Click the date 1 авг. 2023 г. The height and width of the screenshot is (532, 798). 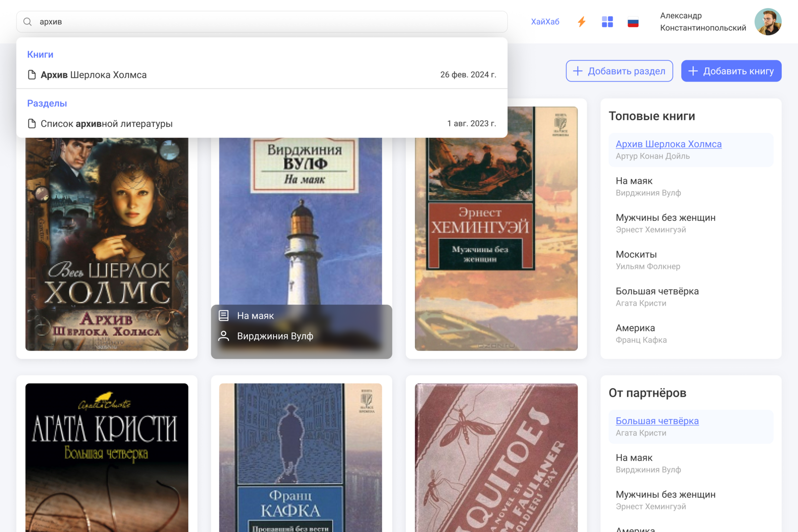point(471,123)
